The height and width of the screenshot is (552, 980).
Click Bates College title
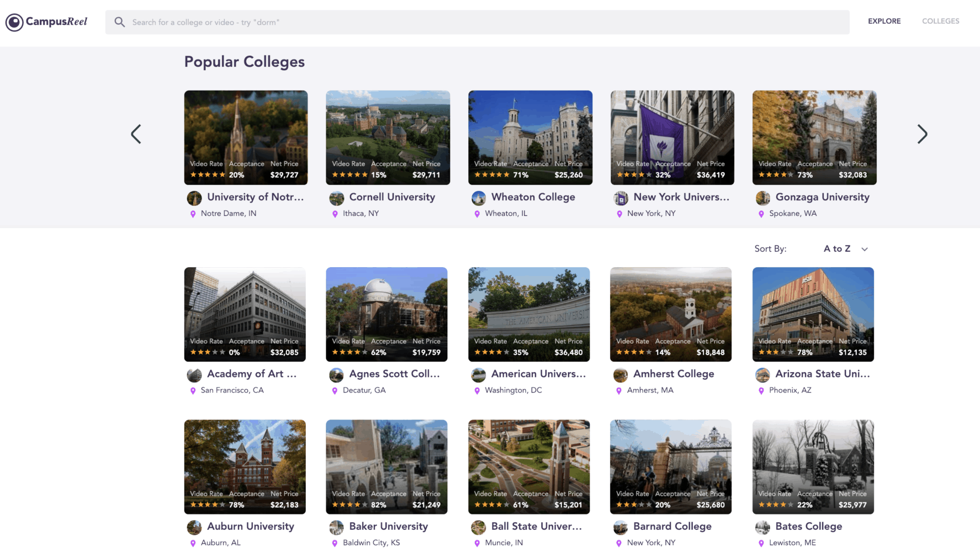809,527
